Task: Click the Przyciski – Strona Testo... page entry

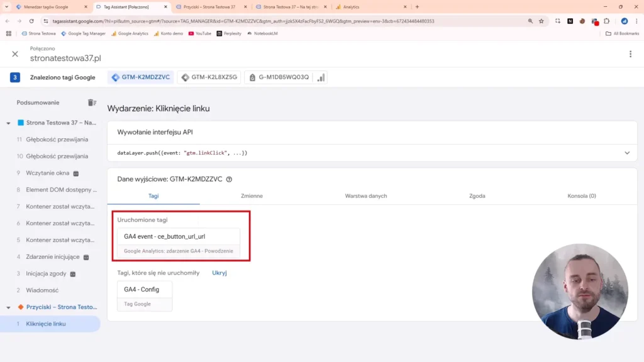Action: point(62,307)
